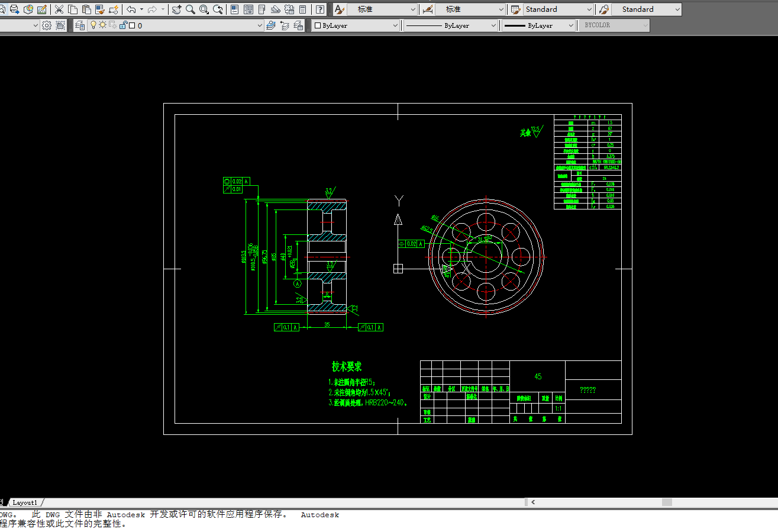Click the command line message text
This screenshot has height=532, width=778.
tap(170, 519)
